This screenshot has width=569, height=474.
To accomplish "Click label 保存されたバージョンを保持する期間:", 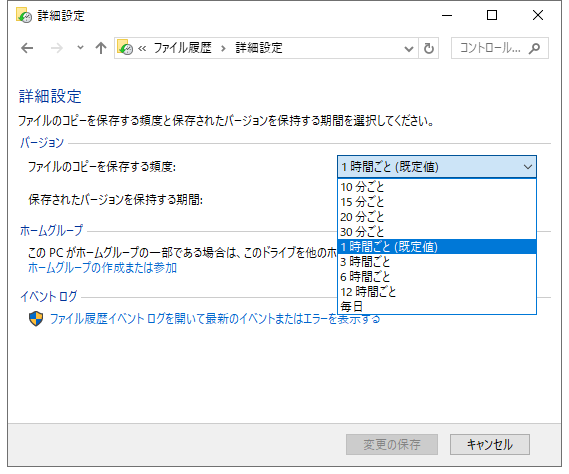I will point(115,200).
